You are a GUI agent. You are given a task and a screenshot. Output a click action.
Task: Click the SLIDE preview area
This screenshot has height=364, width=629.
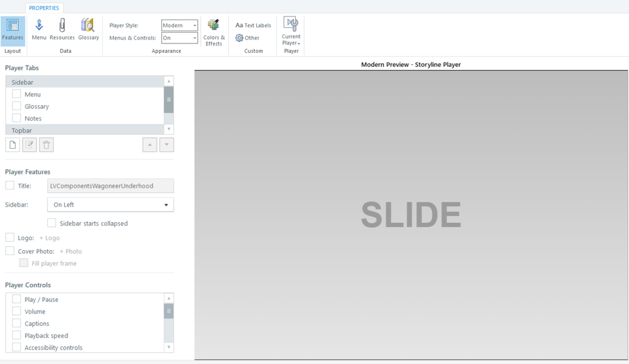pyautogui.click(x=411, y=215)
